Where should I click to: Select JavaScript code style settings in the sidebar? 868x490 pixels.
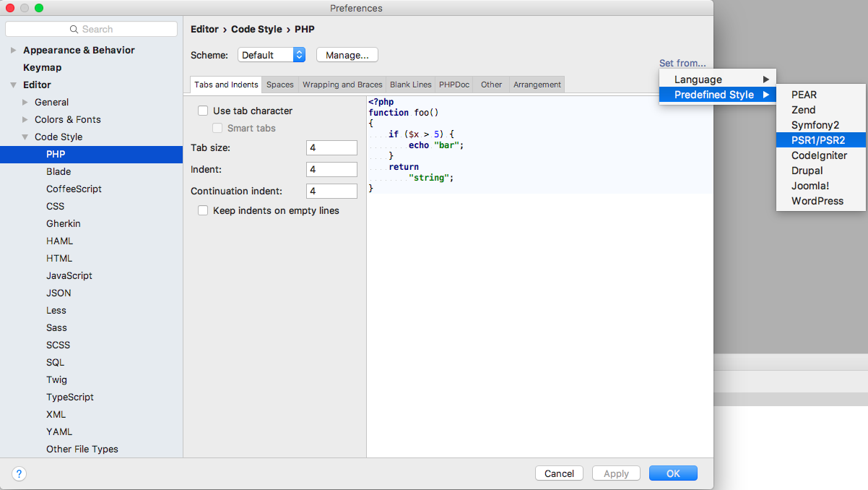(x=69, y=275)
